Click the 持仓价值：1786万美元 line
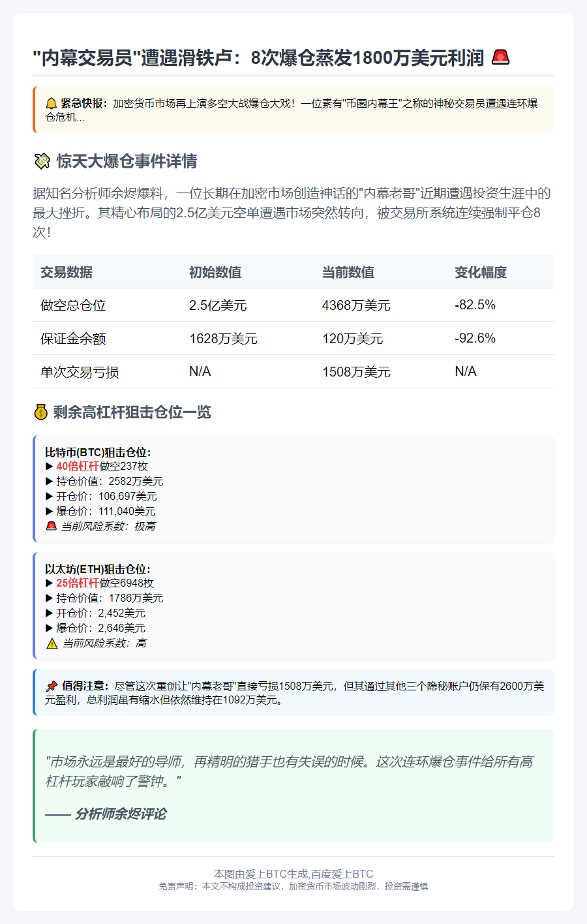 pyautogui.click(x=104, y=598)
